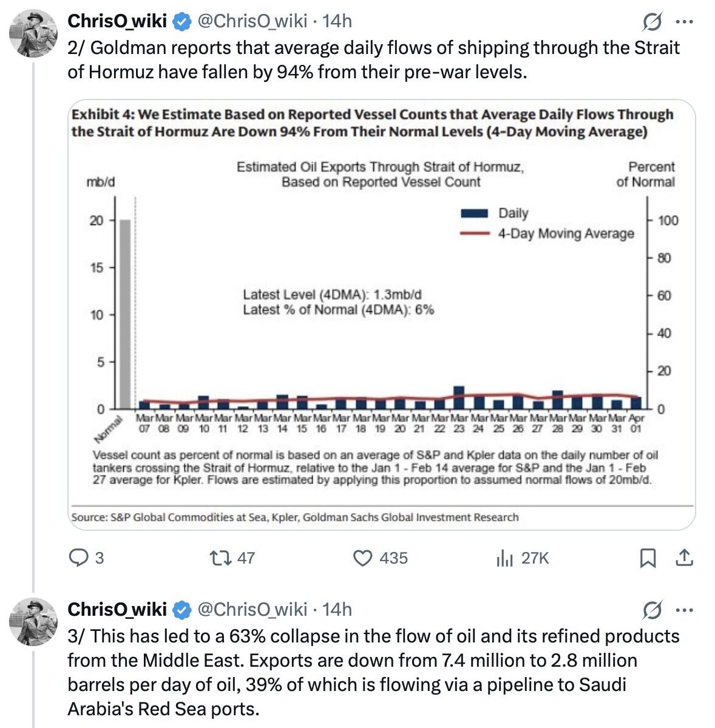Image resolution: width=715 pixels, height=728 pixels.
Task: Share the Strait of Hormuz tweet
Action: (x=685, y=558)
